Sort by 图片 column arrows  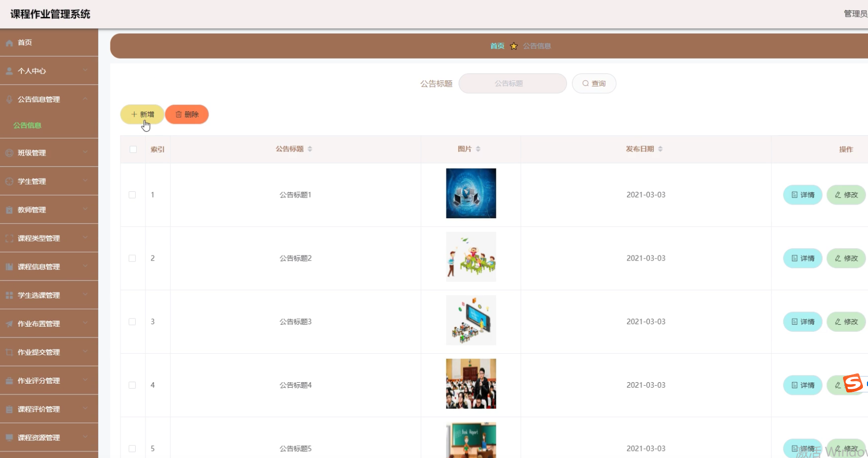tap(478, 149)
